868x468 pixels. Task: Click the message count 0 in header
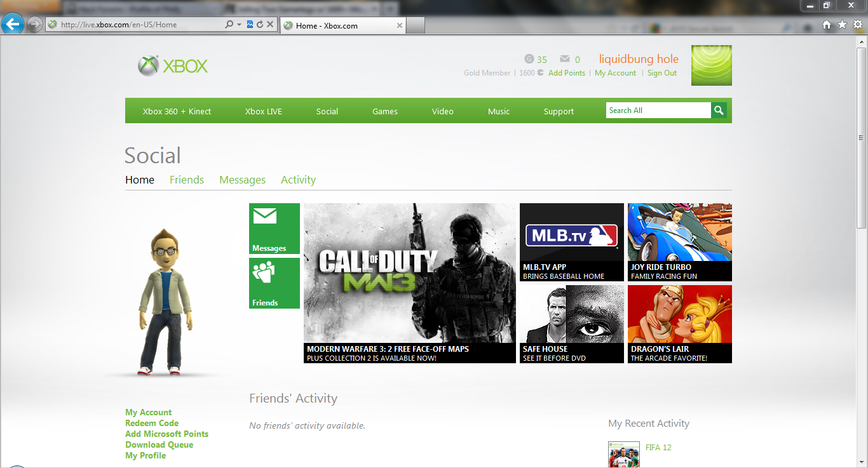(x=578, y=60)
